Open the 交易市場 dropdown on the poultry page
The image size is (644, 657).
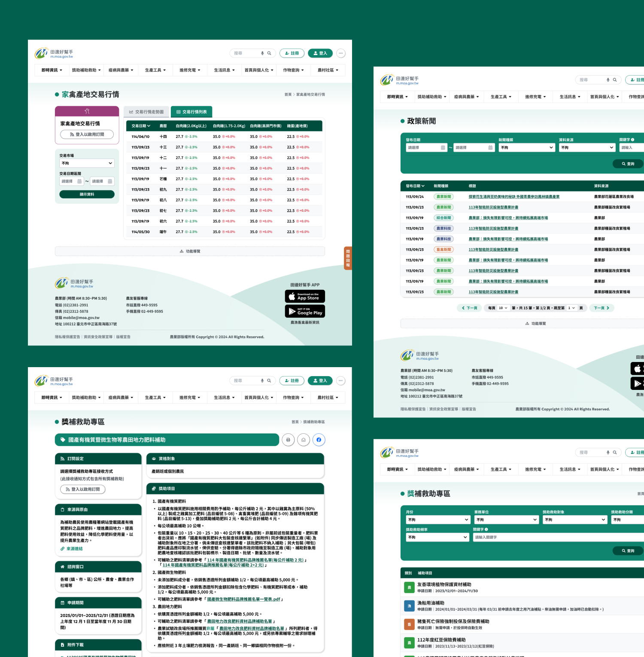click(x=87, y=163)
